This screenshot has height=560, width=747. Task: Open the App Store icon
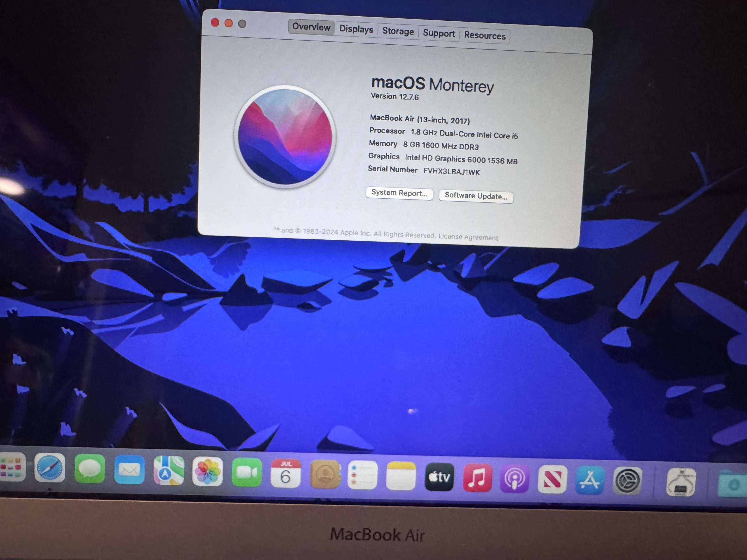point(590,480)
